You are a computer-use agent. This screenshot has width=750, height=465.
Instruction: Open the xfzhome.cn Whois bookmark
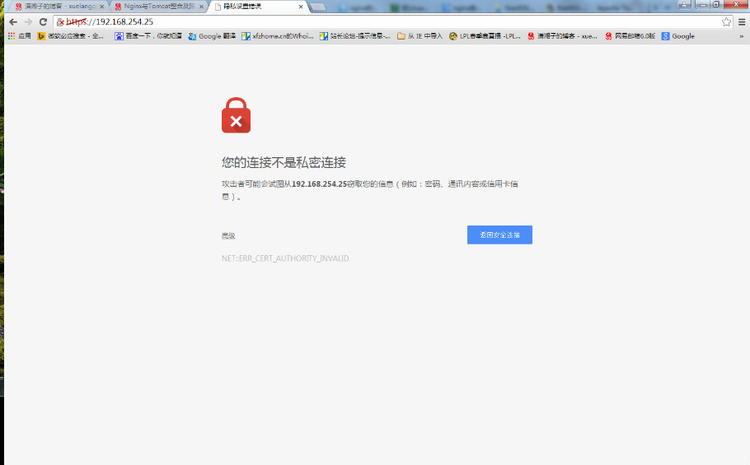[277, 36]
